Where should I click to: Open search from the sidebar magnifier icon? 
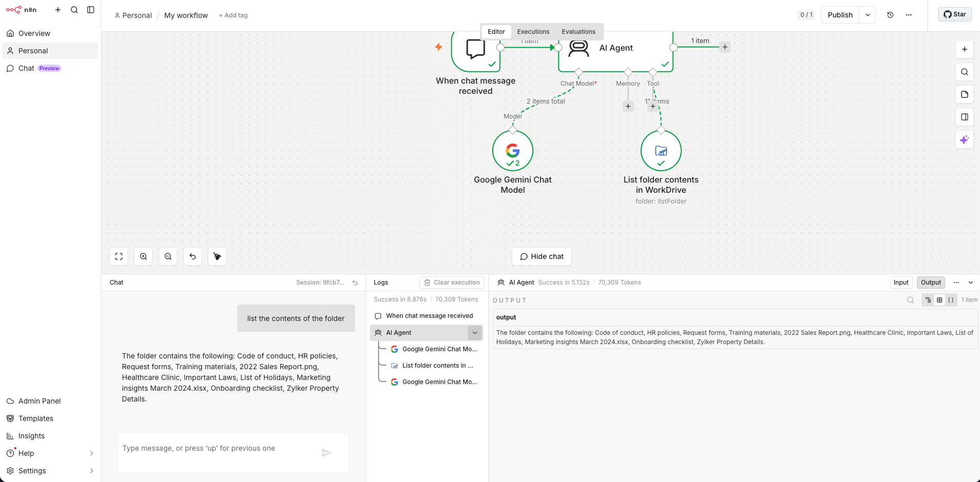click(x=74, y=10)
